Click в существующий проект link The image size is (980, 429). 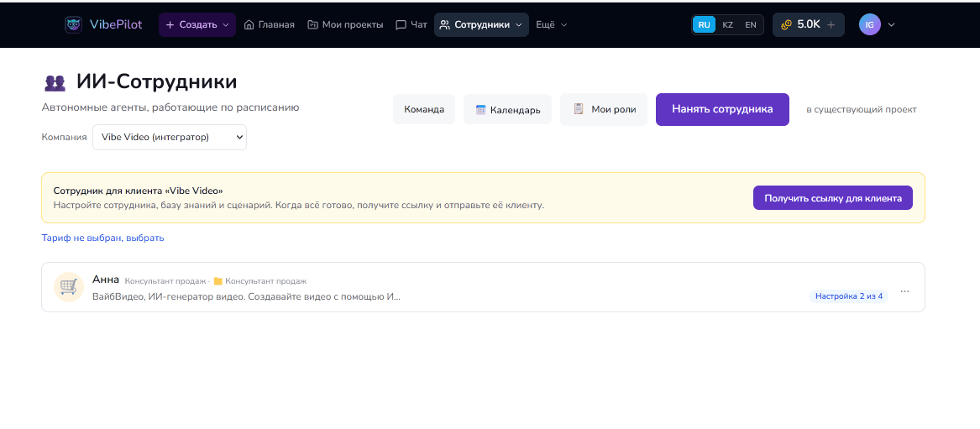coord(862,110)
